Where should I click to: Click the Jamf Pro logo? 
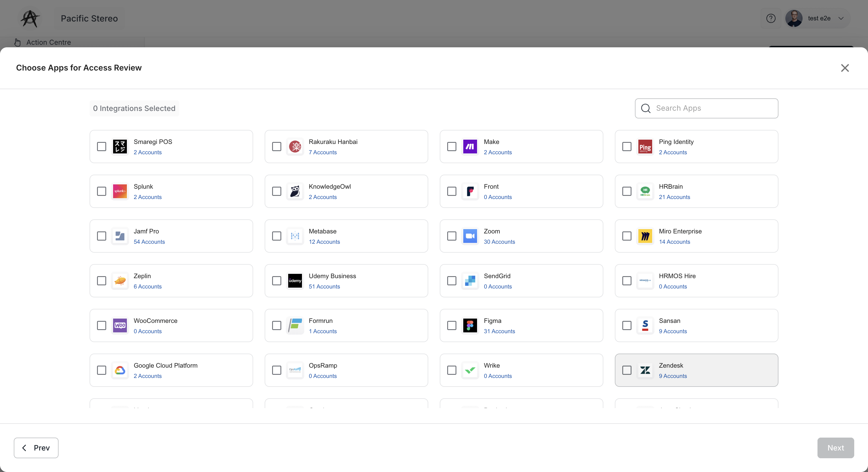click(120, 236)
